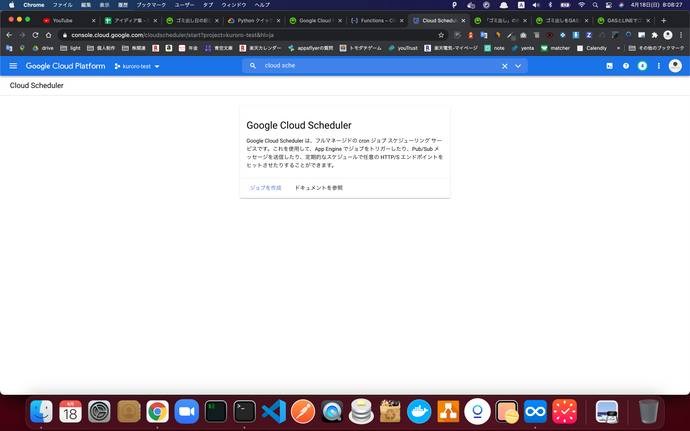Open the 'その他のブックマーク' folder
The image size is (690, 431).
tap(657, 48)
